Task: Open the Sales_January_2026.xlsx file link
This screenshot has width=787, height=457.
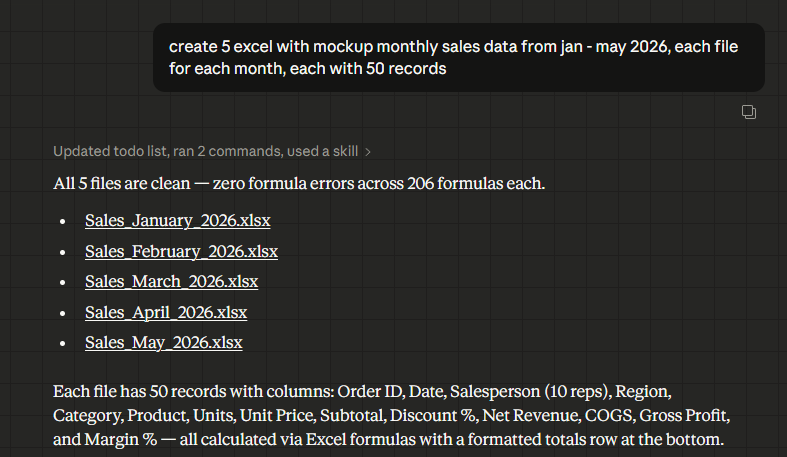Action: (177, 220)
